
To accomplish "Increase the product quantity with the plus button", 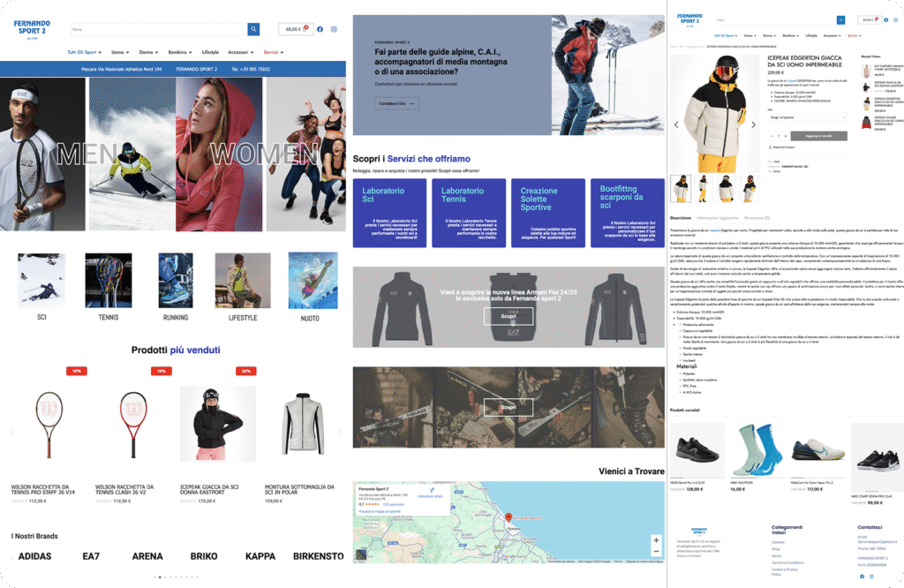I will (x=785, y=136).
